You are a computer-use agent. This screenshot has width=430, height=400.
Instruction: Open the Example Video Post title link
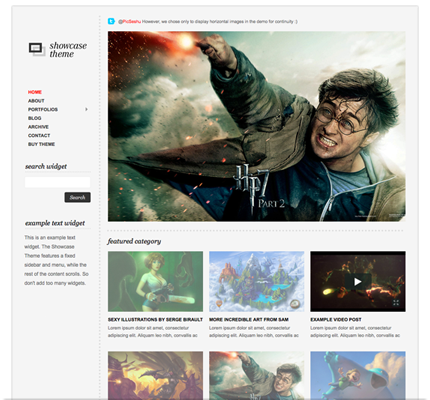336,319
